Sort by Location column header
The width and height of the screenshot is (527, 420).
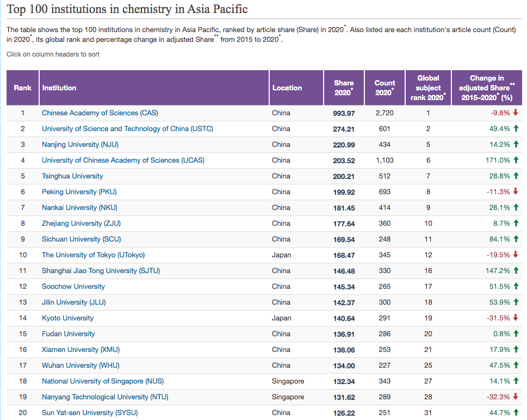click(x=287, y=88)
